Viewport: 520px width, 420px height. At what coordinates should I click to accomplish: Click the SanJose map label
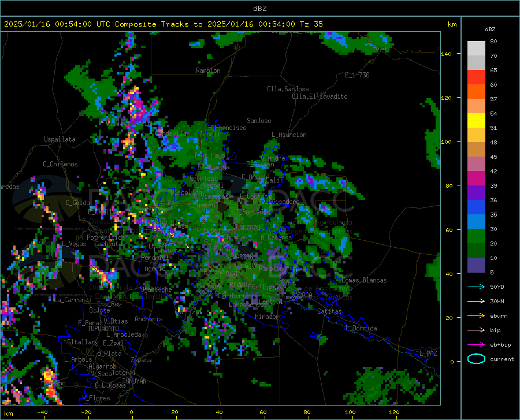click(259, 121)
